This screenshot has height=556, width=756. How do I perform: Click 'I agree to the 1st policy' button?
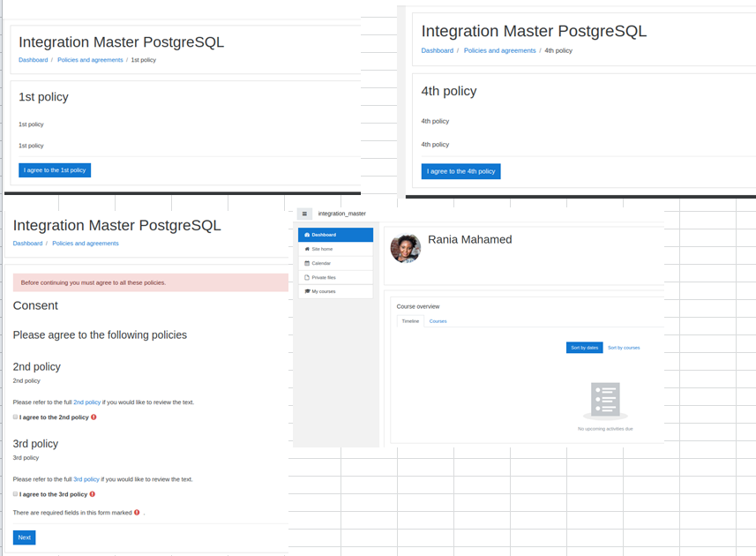(55, 170)
